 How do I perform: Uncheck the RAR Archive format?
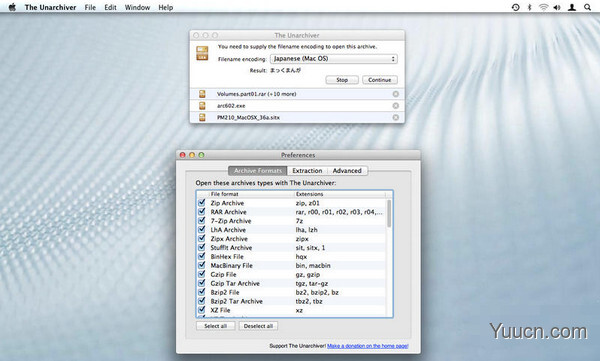point(202,211)
